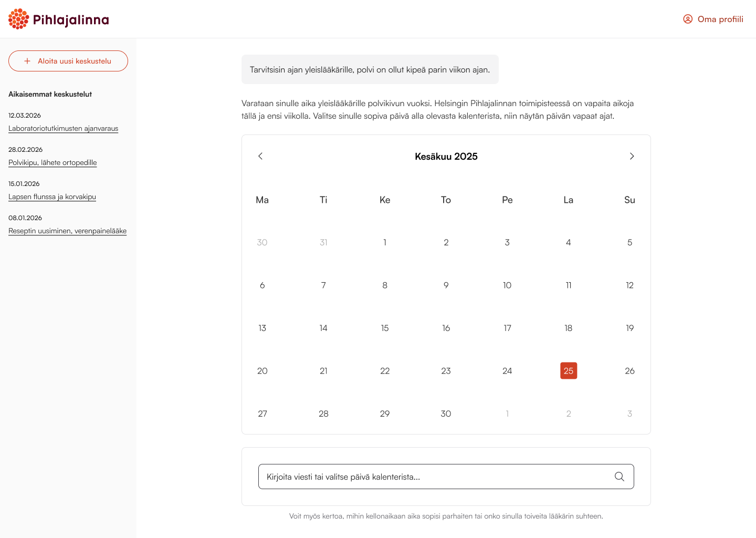This screenshot has width=756, height=538.
Task: Open Reseptin uusiminen, verenpainelääke conversation
Action: [67, 231]
